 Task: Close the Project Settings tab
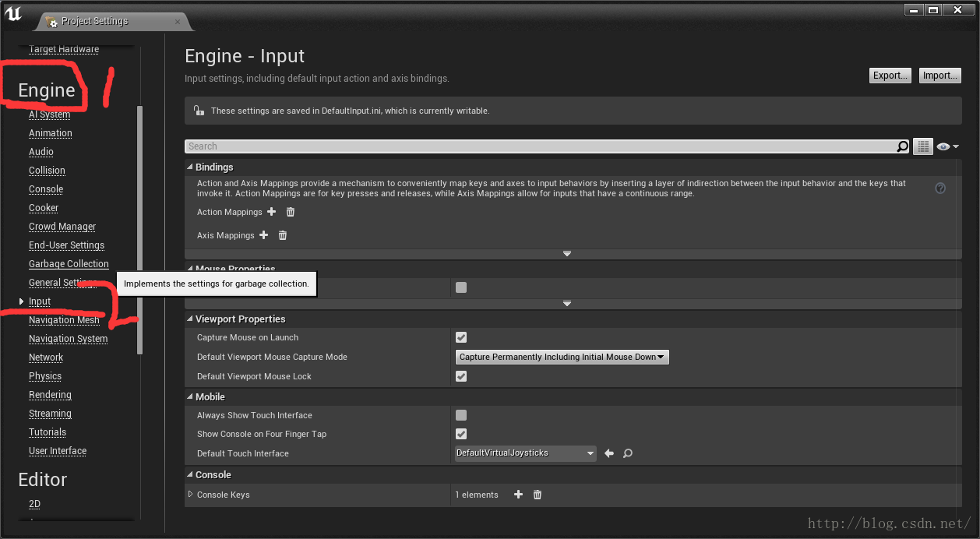point(178,21)
